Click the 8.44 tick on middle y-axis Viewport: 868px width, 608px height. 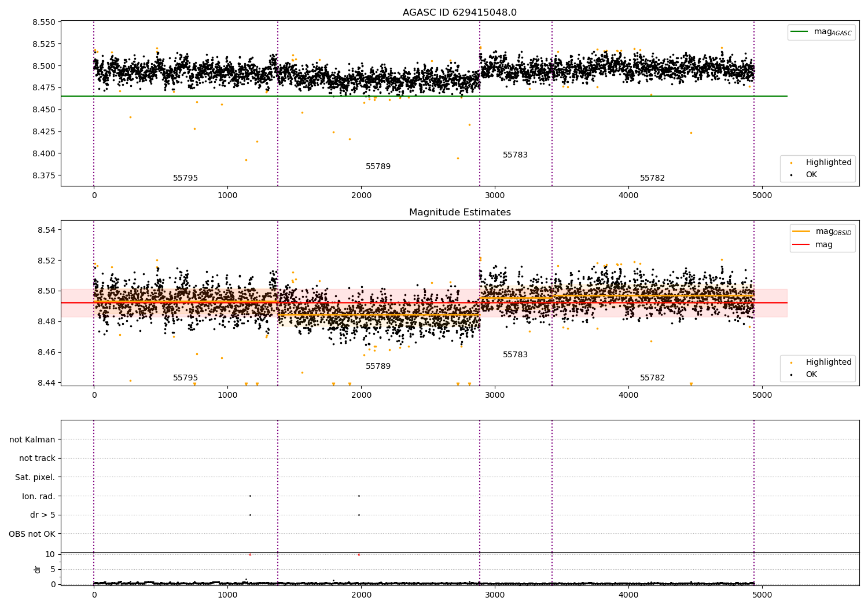tap(46, 383)
